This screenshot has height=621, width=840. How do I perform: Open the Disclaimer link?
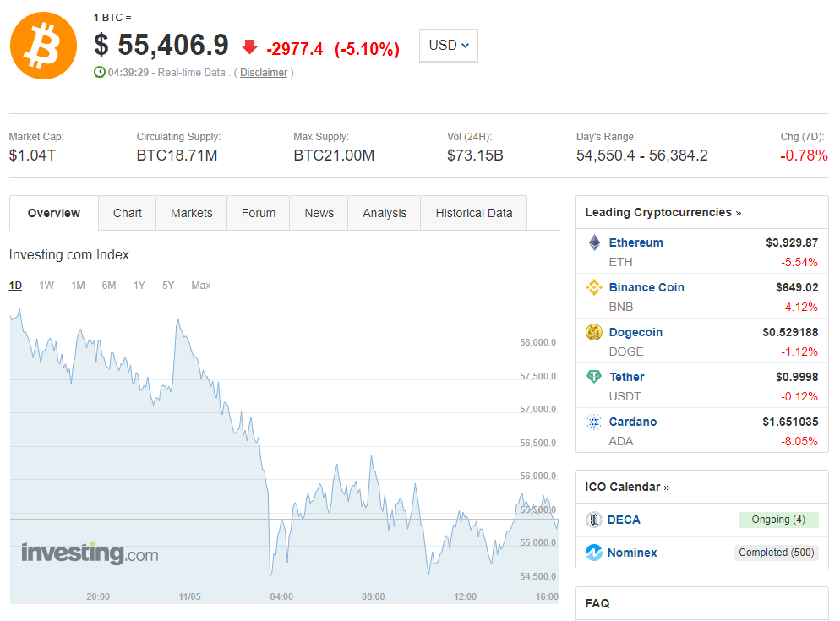(264, 73)
